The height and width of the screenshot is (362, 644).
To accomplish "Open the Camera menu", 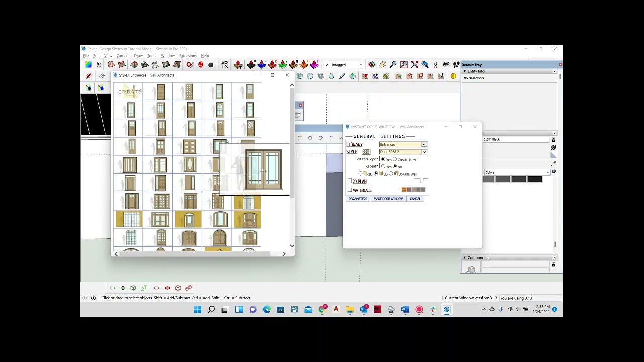I will point(123,56).
